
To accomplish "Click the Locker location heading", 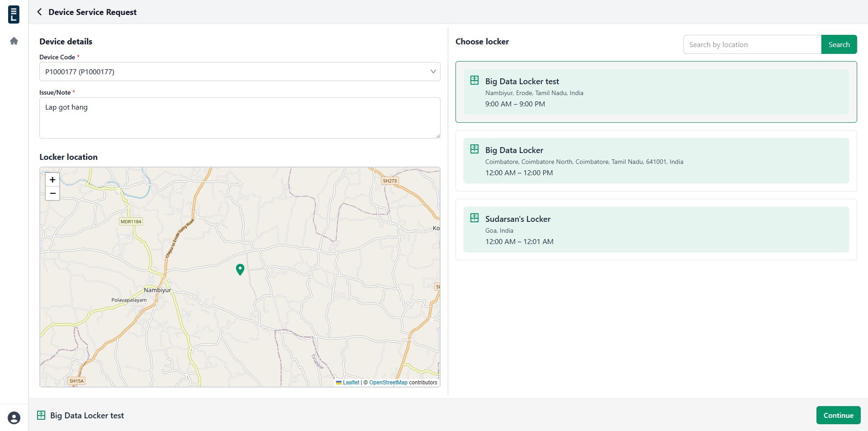I will (68, 157).
